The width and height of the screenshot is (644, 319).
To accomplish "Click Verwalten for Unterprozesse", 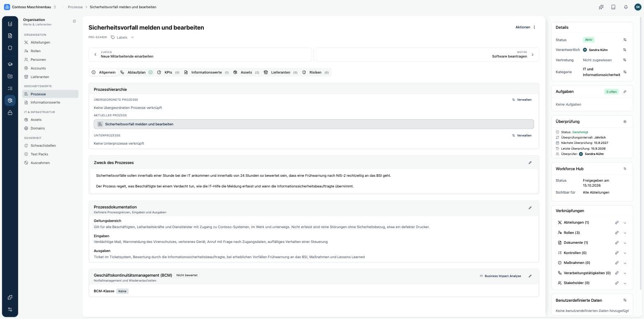I will 522,136.
